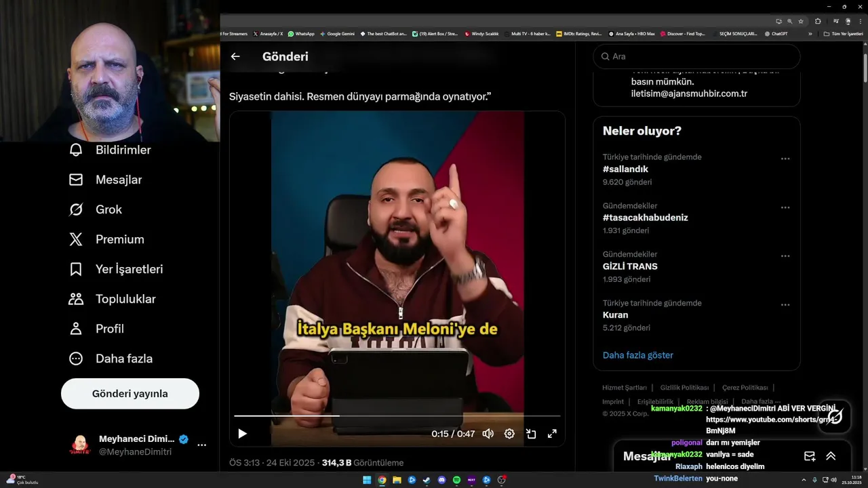Open Spotify from the taskbar

pos(456,481)
